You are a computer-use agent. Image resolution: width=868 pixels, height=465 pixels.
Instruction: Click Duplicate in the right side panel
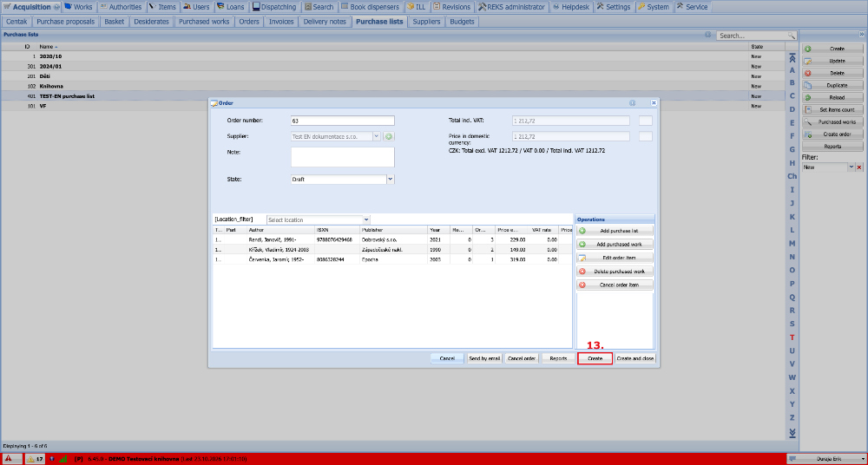[x=833, y=85]
